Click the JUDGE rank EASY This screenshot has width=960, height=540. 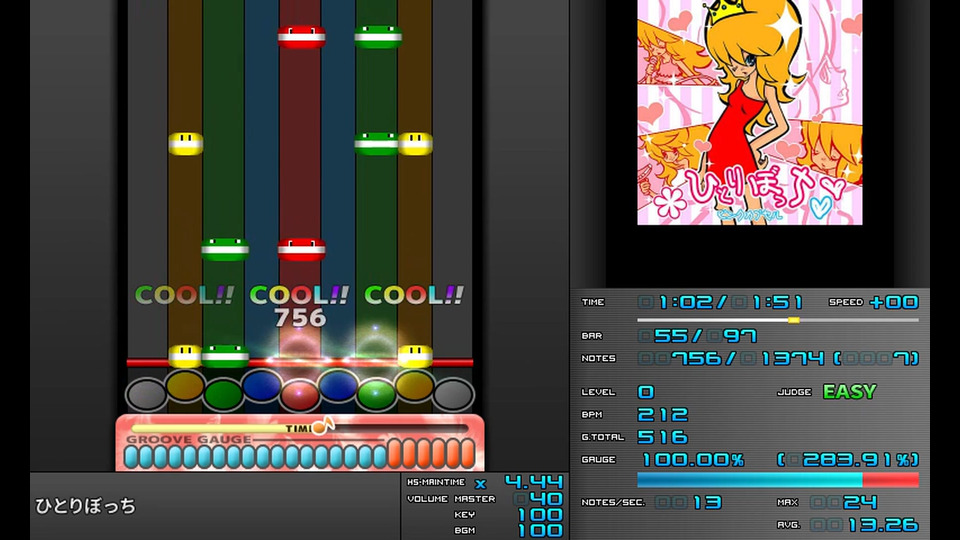click(x=849, y=391)
